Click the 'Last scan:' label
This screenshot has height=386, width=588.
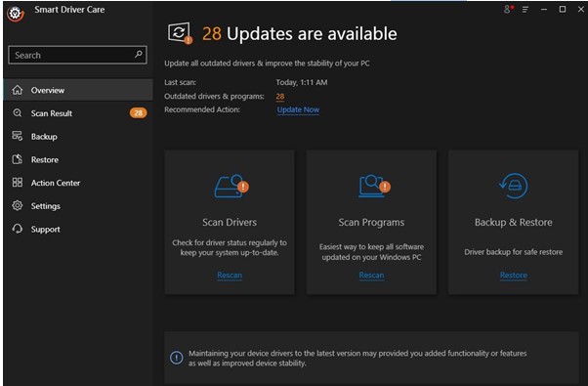pos(180,82)
